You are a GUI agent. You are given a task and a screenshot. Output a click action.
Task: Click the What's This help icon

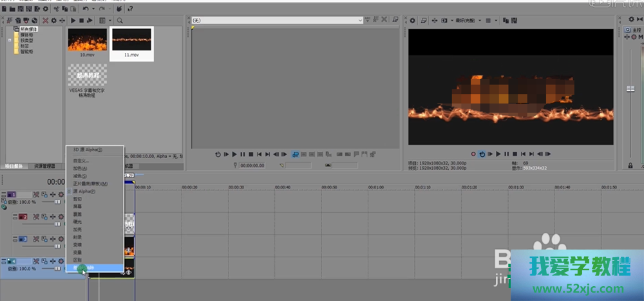(131, 9)
